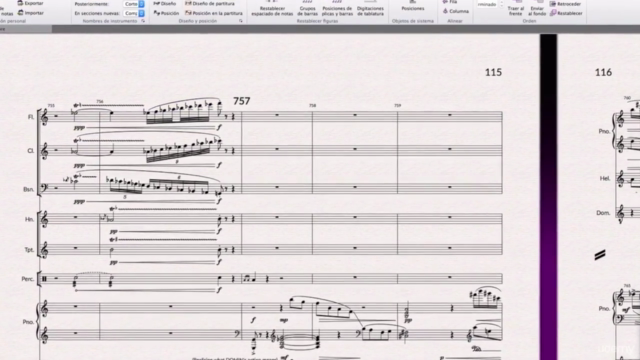Select the Bsn. staff label
The image size is (640, 360).
point(29,189)
